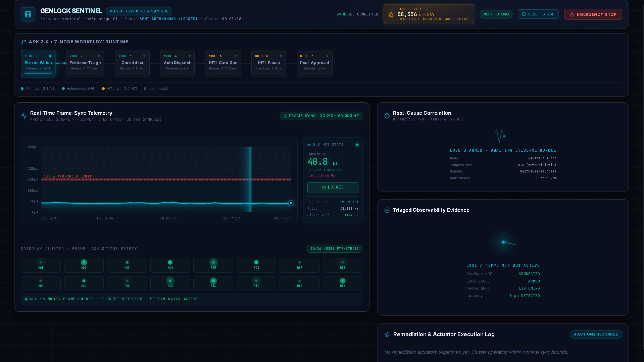Click the stage burn flame icon
644x362 pixels.
click(391, 14)
